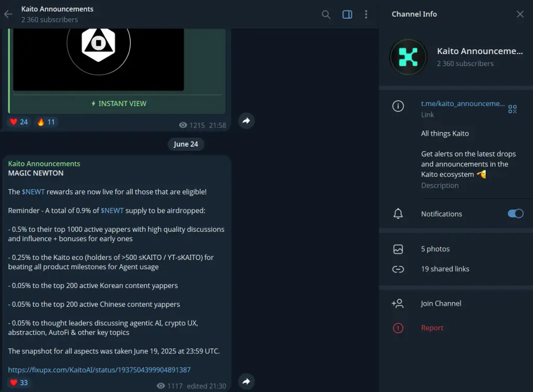Click the info circle icon
The width and height of the screenshot is (533, 392).
(398, 106)
